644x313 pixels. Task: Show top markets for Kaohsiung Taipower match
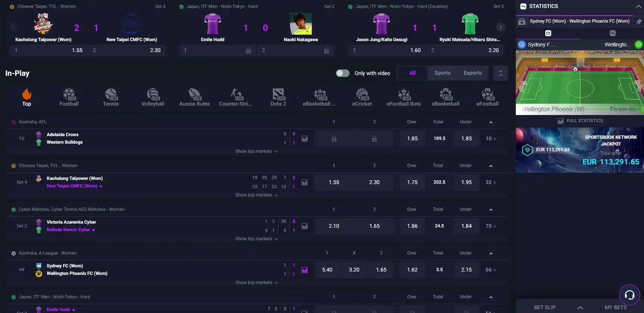256,195
